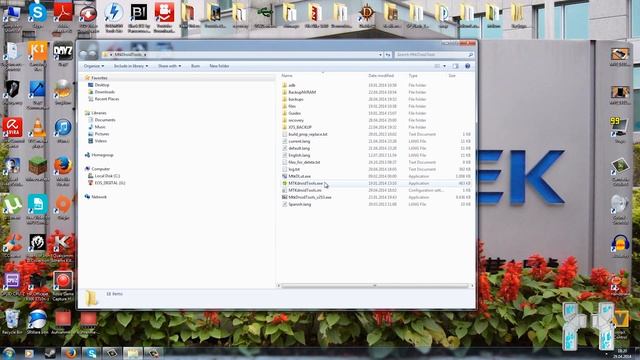Click the New folder button
Image resolution: width=640 pixels, height=360 pixels.
[x=219, y=66]
